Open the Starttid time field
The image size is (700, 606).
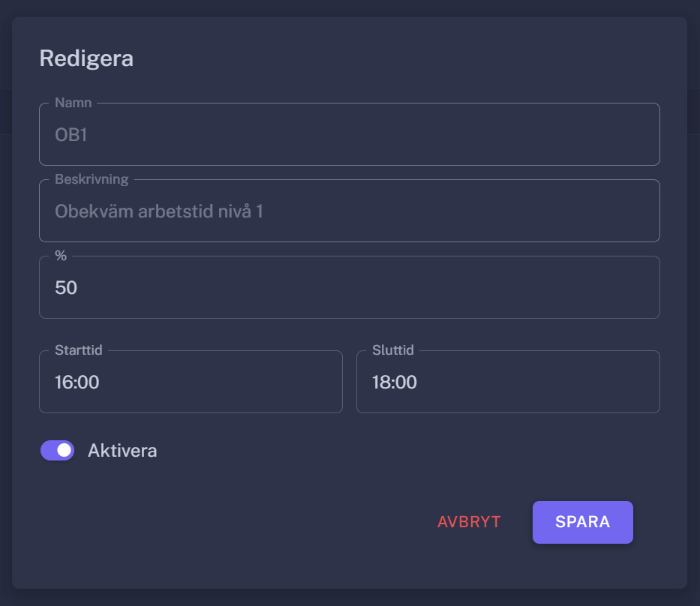coord(191,382)
